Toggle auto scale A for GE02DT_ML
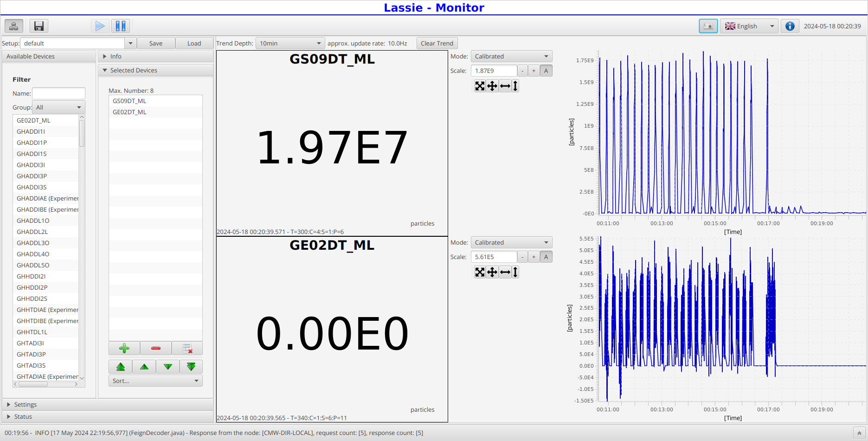The image size is (868, 441). pos(546,257)
